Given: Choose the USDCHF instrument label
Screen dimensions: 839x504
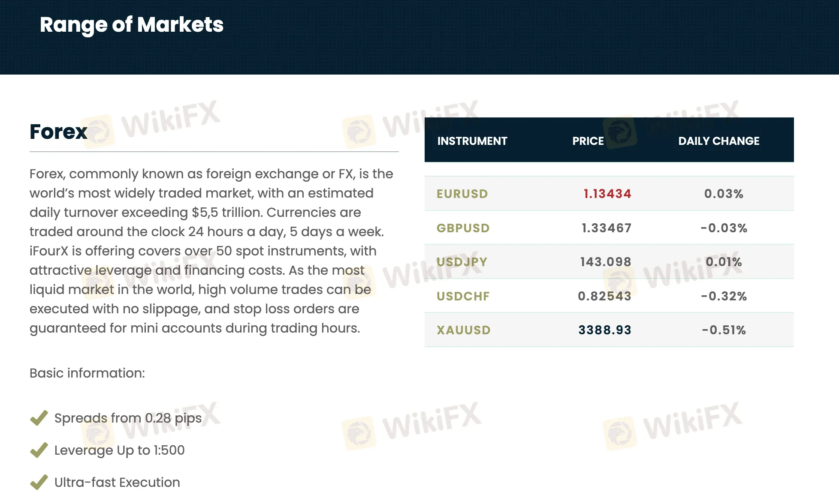Looking at the screenshot, I should [x=463, y=296].
